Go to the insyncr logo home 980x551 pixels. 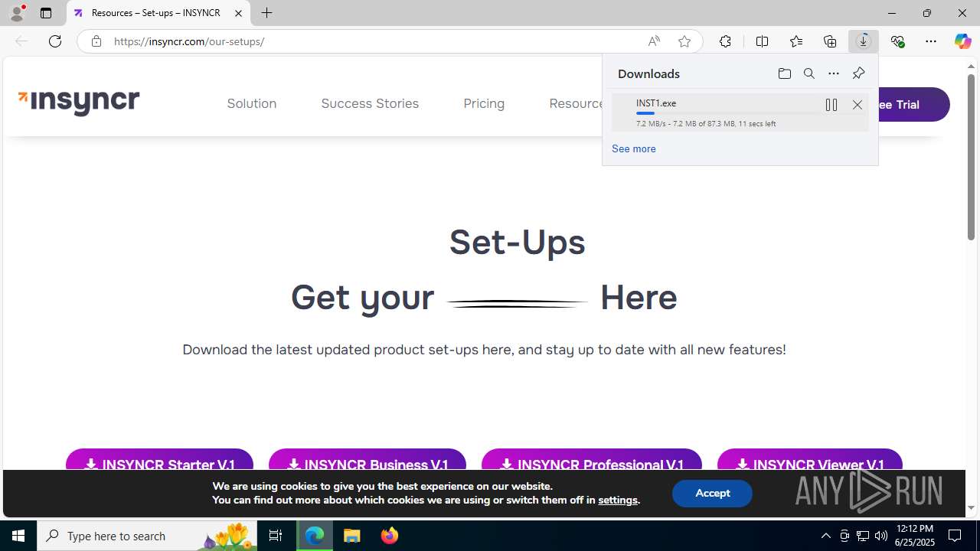(x=79, y=103)
